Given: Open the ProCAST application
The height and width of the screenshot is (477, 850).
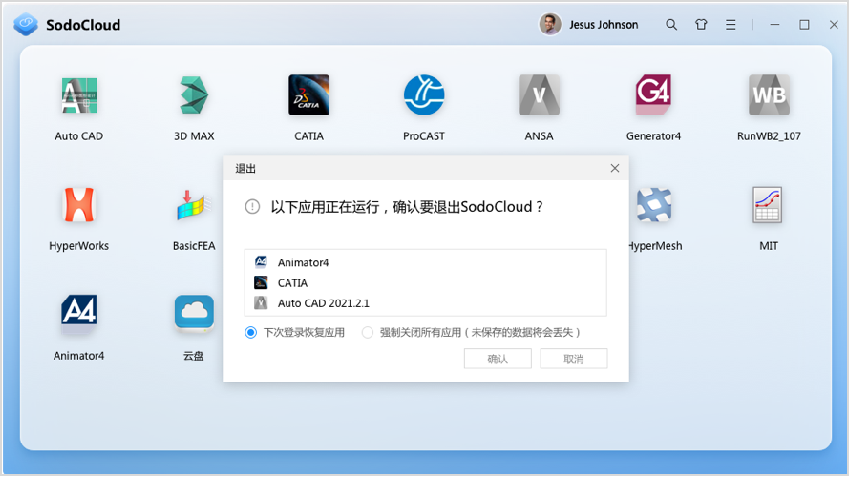Looking at the screenshot, I should pos(424,96).
